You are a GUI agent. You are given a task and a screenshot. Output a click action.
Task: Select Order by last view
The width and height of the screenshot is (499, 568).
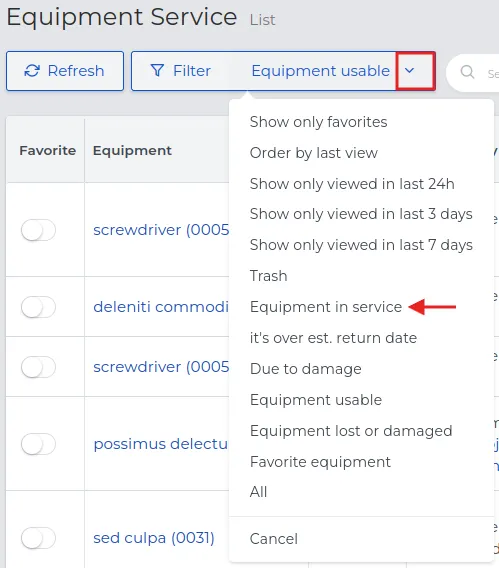pyautogui.click(x=314, y=153)
